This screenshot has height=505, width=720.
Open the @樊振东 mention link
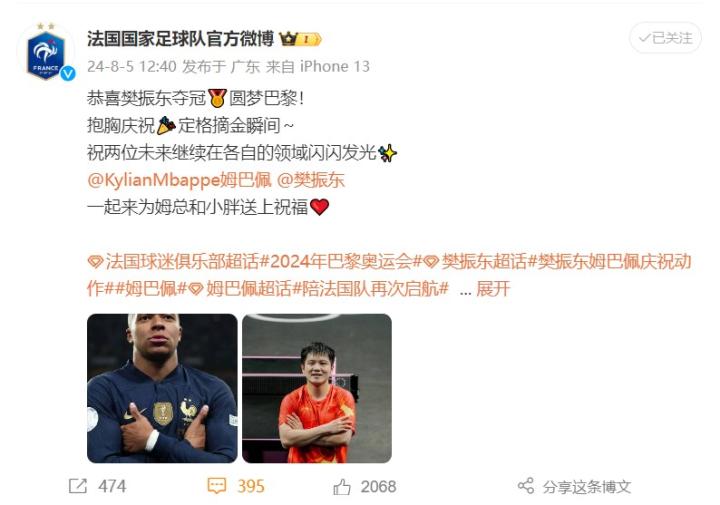coord(310,180)
